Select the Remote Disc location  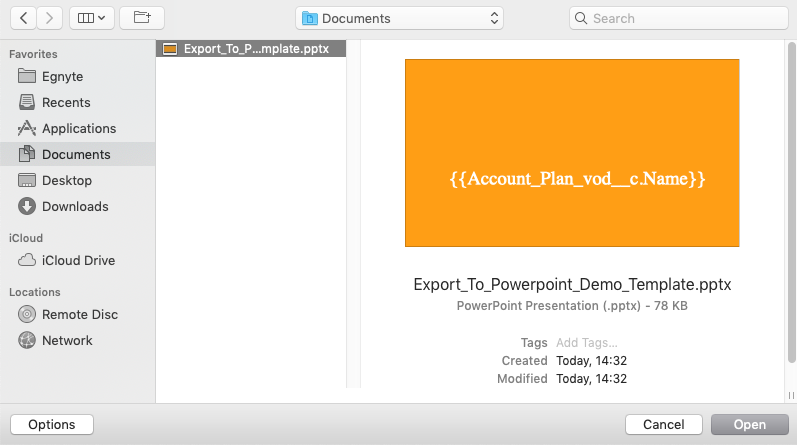pos(80,315)
